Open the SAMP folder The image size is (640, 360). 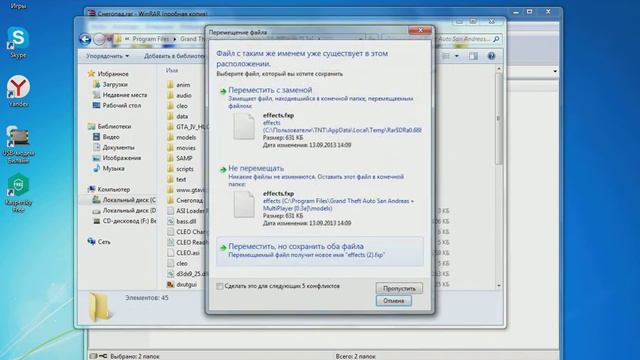pyautogui.click(x=180, y=158)
